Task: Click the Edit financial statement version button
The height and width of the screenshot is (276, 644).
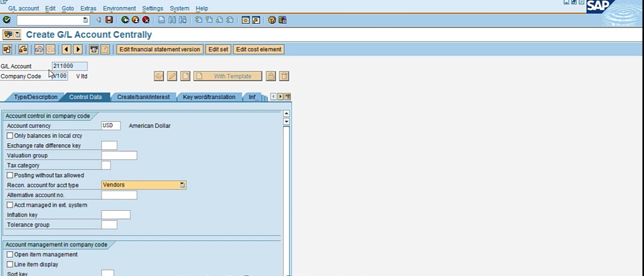Action: [x=160, y=49]
